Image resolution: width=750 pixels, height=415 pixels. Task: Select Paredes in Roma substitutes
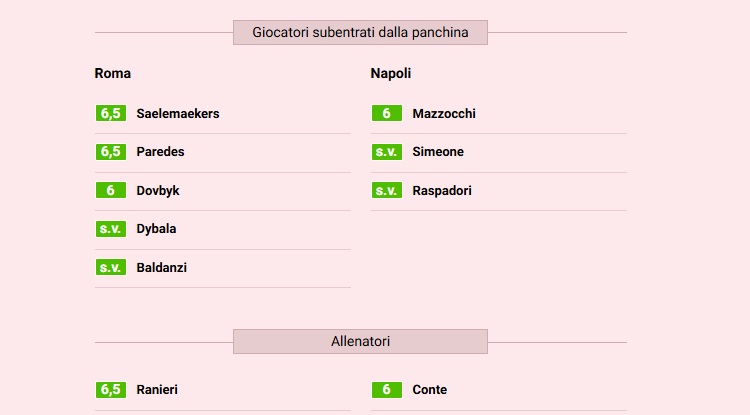160,152
